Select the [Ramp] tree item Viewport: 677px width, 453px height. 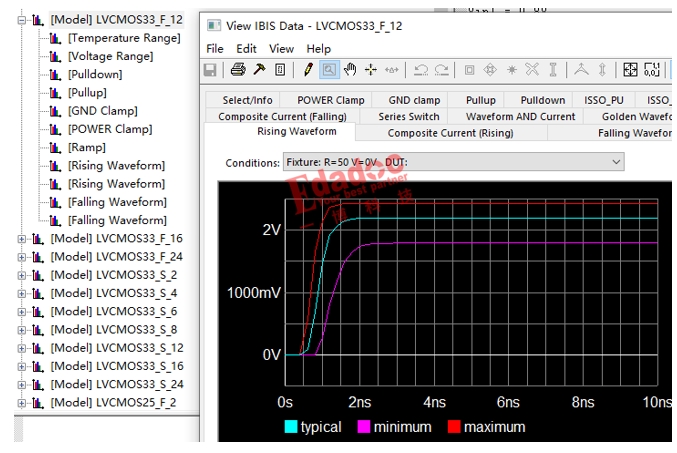[x=87, y=148]
